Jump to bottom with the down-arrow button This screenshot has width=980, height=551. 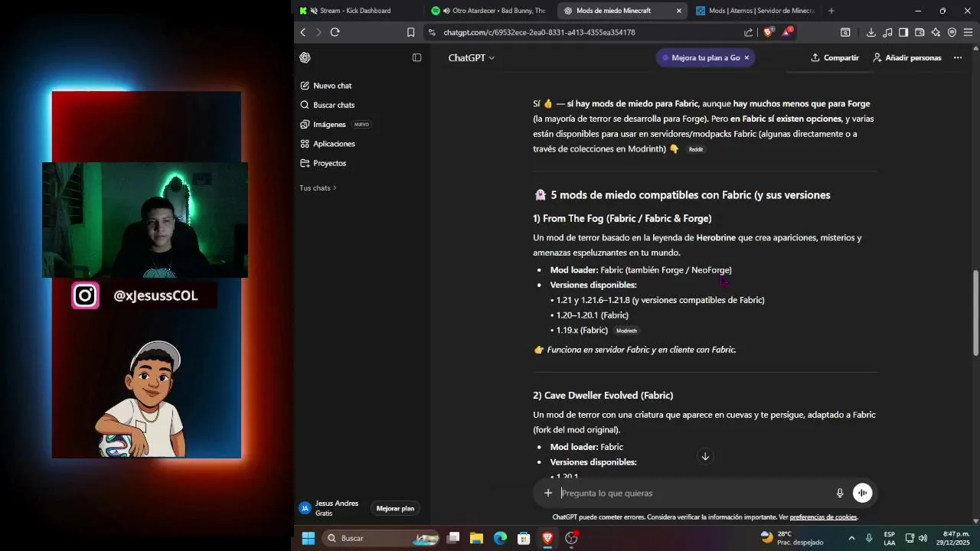[705, 456]
